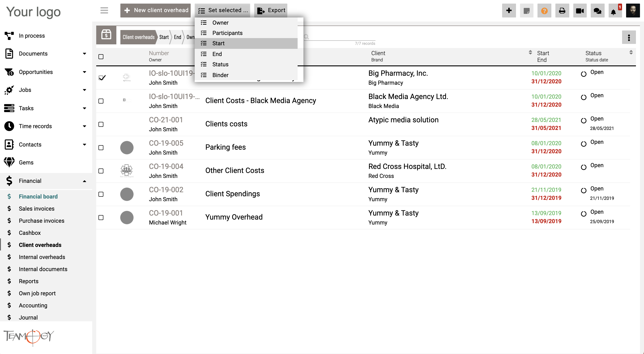Choose Binder from the dropdown menu
This screenshot has width=644, height=354.
coord(220,75)
